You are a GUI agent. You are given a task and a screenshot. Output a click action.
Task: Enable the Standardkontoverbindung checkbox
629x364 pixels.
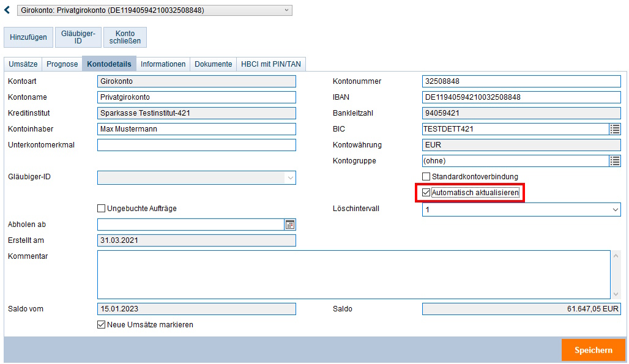point(426,177)
